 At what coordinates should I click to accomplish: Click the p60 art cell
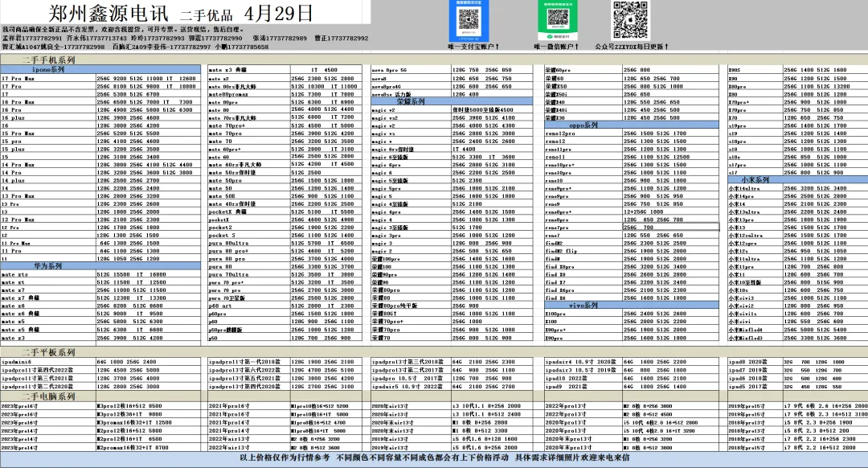249,306
